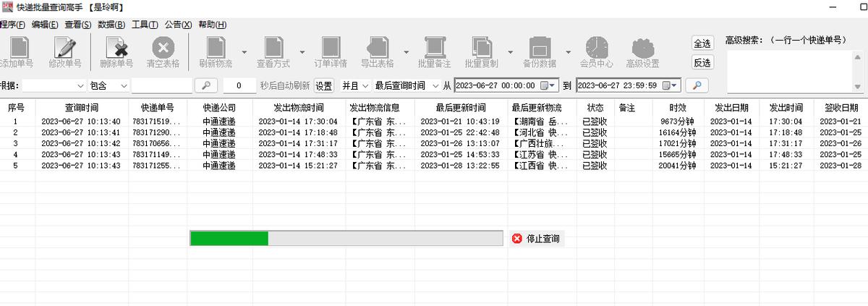Open the end date calendar dropdown
The height and width of the screenshot is (306, 868).
pyautogui.click(x=671, y=85)
